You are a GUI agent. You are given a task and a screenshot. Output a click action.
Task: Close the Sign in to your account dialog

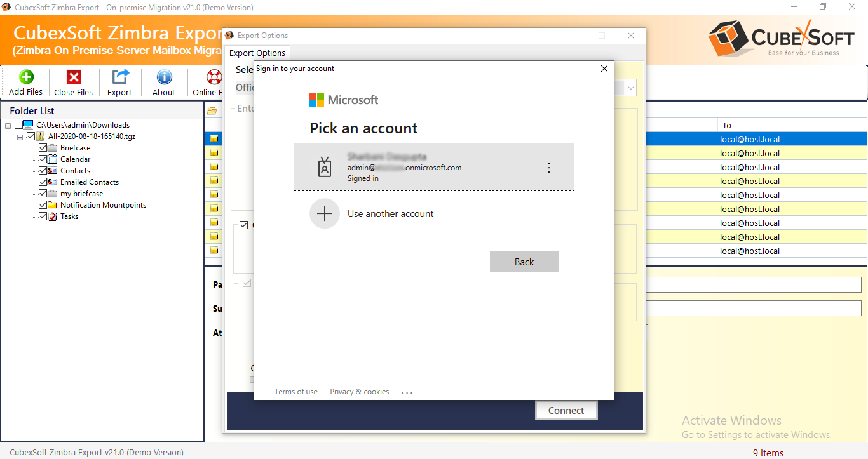[604, 69]
